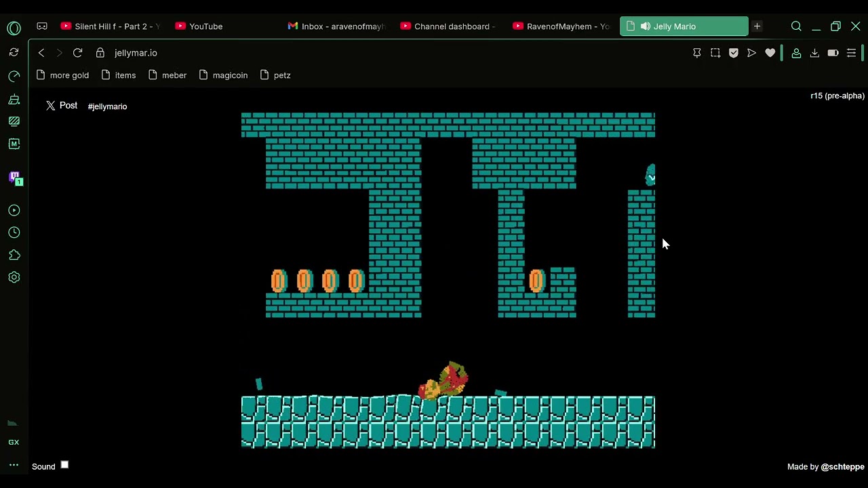Open the Easy Setup sliders icon
868x488 pixels.
851,53
